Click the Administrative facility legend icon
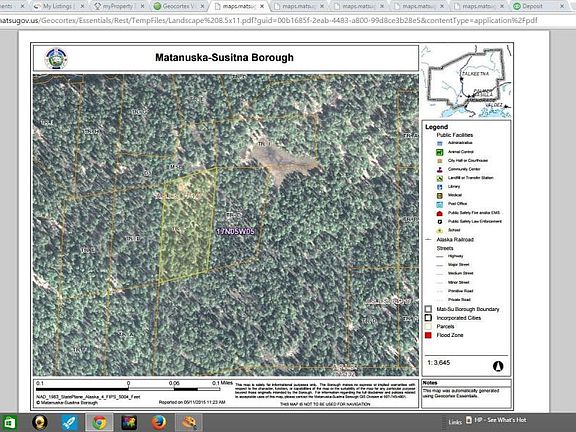Viewport: 576px width, 432px height. tap(439, 143)
